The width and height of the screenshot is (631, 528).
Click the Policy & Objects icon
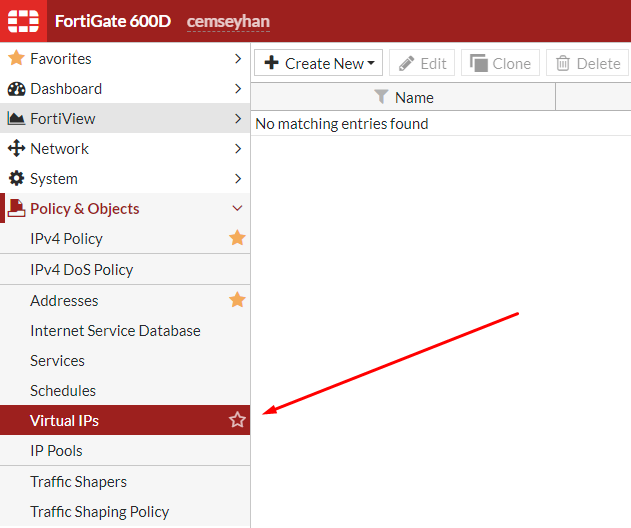point(16,208)
